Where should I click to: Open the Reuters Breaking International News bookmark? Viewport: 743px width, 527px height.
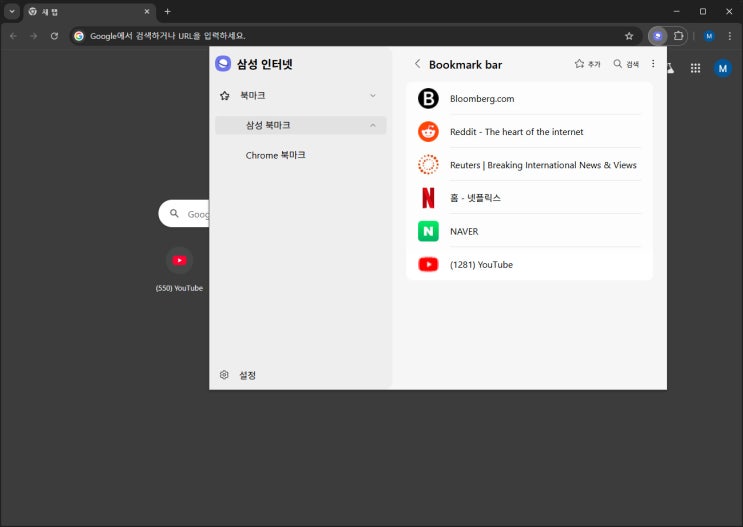(529, 165)
